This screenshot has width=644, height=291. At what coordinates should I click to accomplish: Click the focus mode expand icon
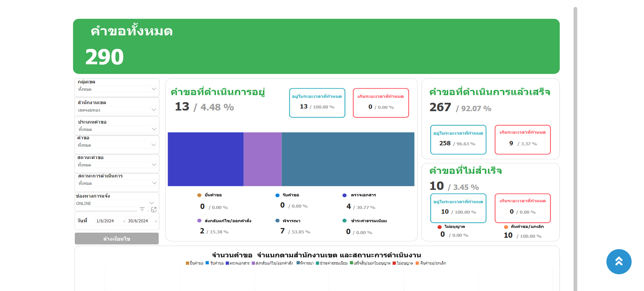pos(154,209)
